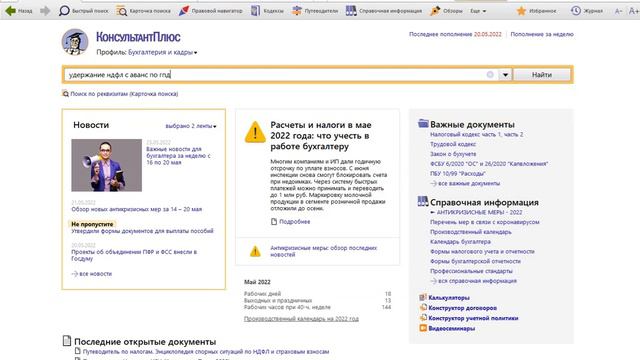Expand выбрано 2 ленты news dropdown
The image size is (640, 360).
(191, 126)
